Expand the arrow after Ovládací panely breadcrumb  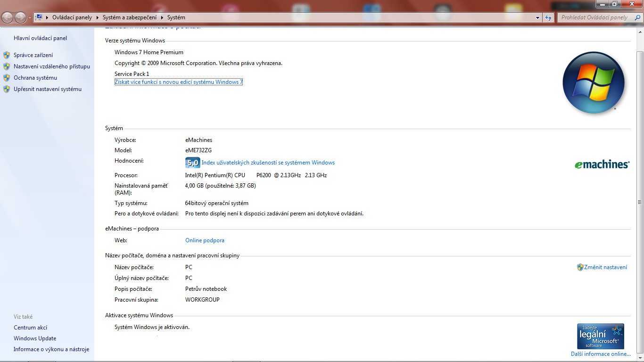[98, 17]
